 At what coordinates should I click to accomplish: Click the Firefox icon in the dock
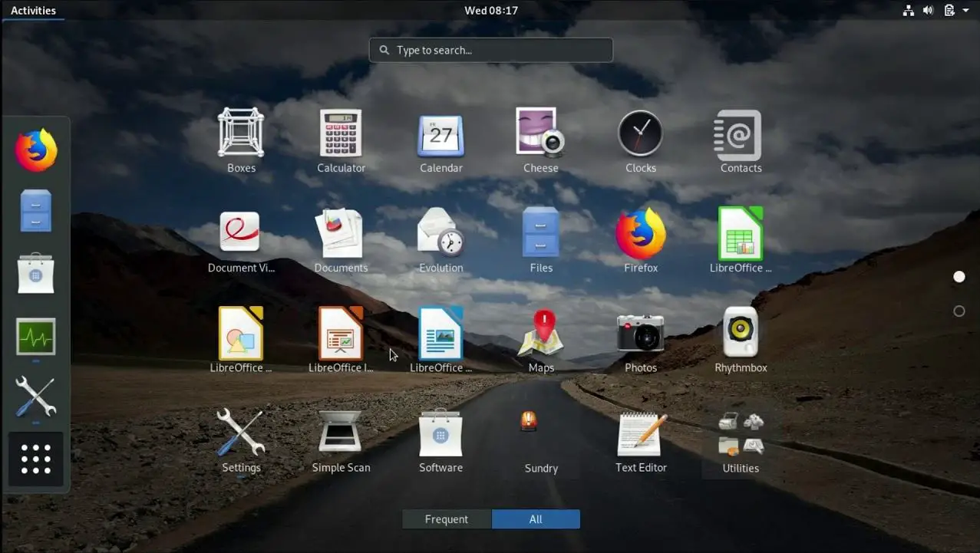[36, 150]
